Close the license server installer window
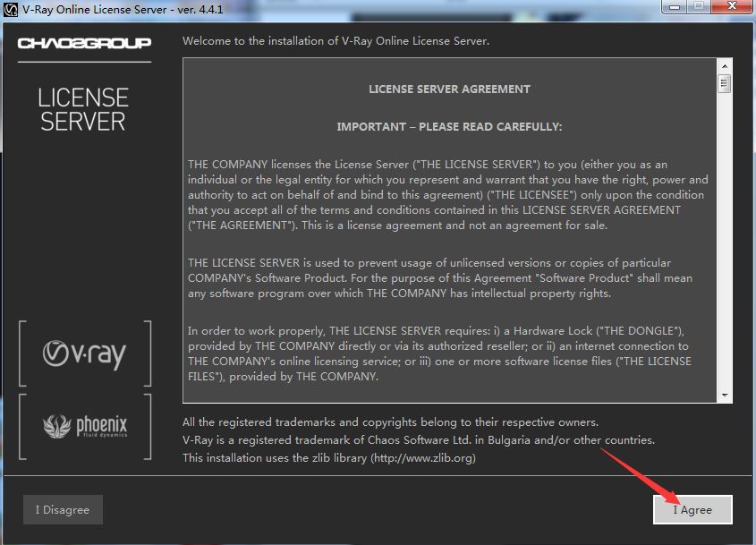This screenshot has height=545, width=756. tap(732, 6)
